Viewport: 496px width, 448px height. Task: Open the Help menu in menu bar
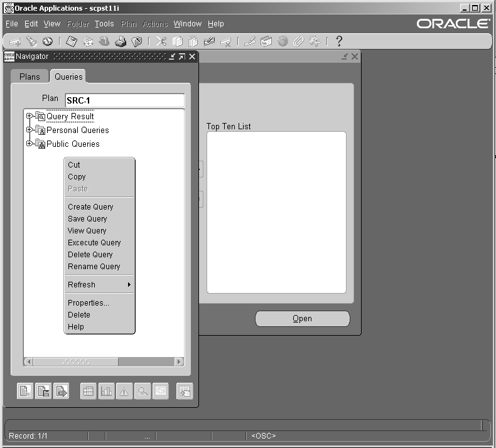[216, 24]
